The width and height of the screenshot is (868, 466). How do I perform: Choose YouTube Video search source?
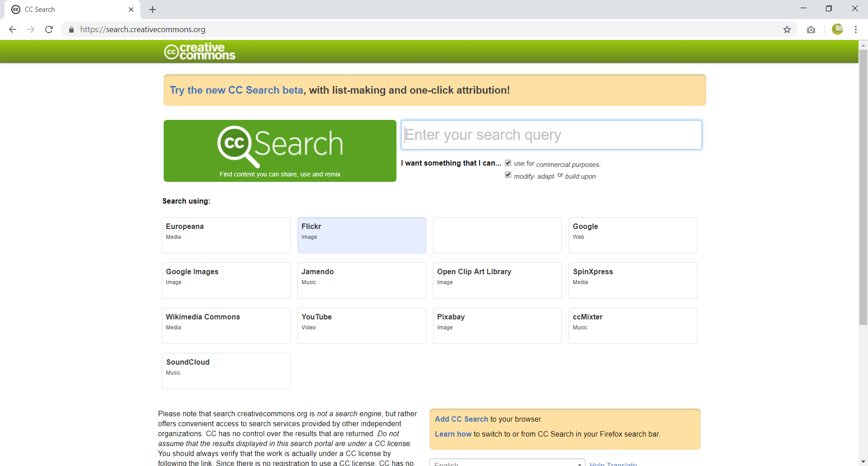coord(362,326)
